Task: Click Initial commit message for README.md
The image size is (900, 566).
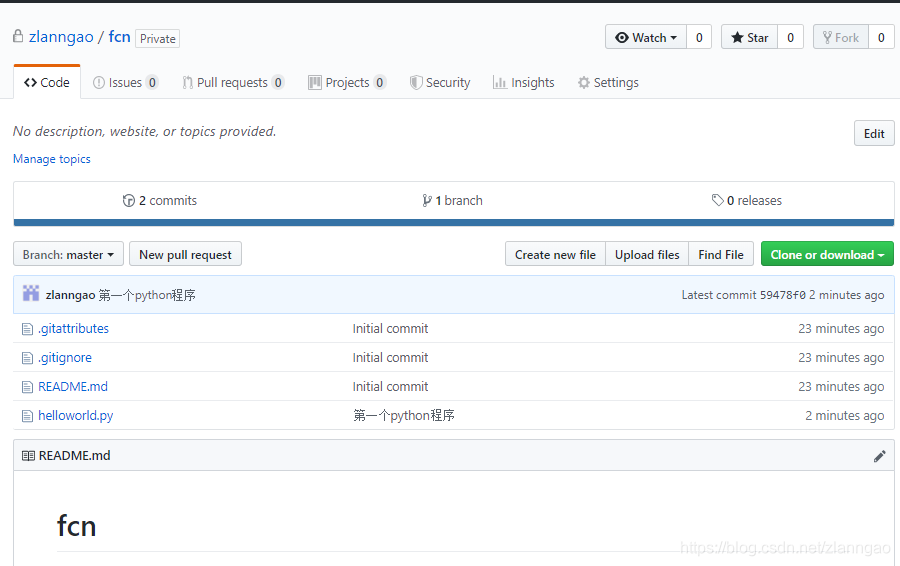Action: point(390,386)
